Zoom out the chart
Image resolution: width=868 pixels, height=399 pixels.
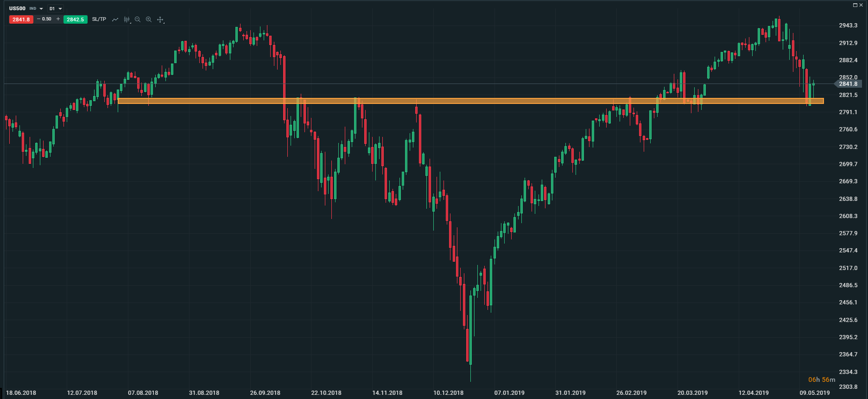click(138, 19)
